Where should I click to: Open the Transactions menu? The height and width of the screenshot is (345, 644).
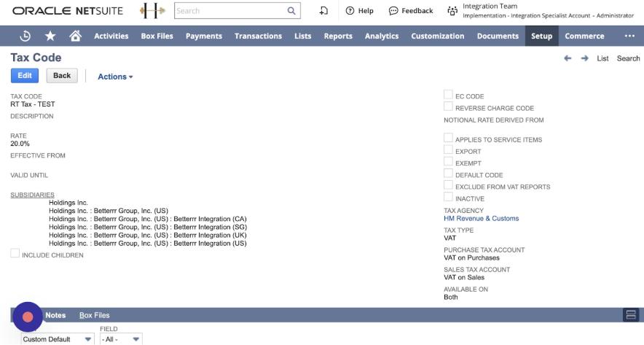(x=258, y=36)
